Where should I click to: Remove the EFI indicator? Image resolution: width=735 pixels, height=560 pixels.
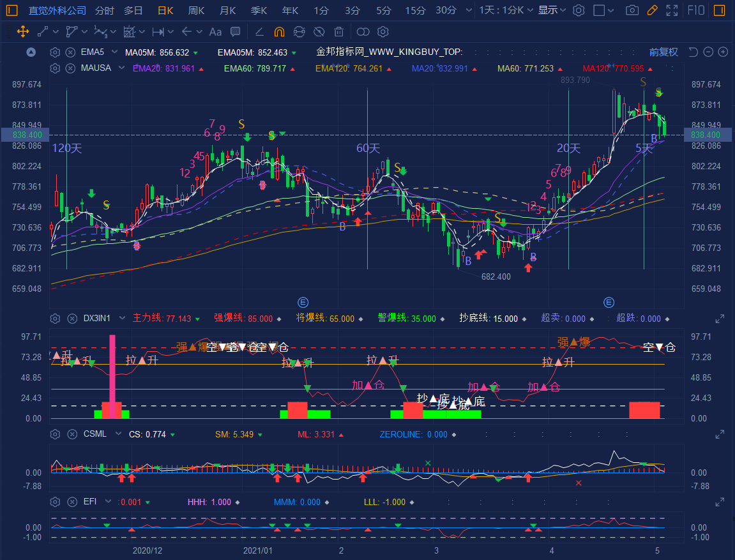coord(72,502)
